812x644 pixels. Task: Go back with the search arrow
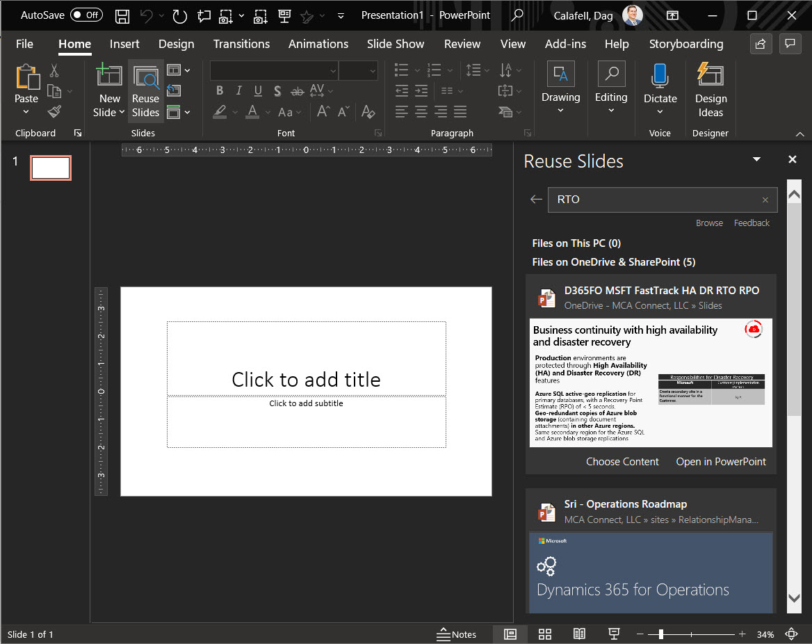pos(536,200)
